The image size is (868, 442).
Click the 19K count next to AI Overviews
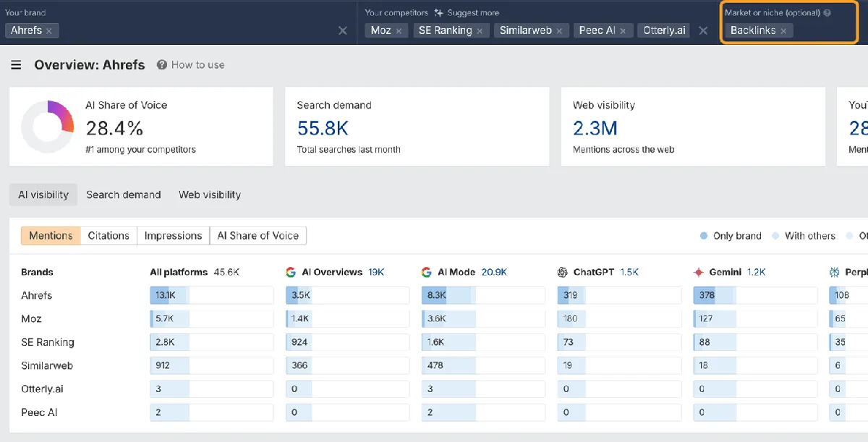coord(376,273)
